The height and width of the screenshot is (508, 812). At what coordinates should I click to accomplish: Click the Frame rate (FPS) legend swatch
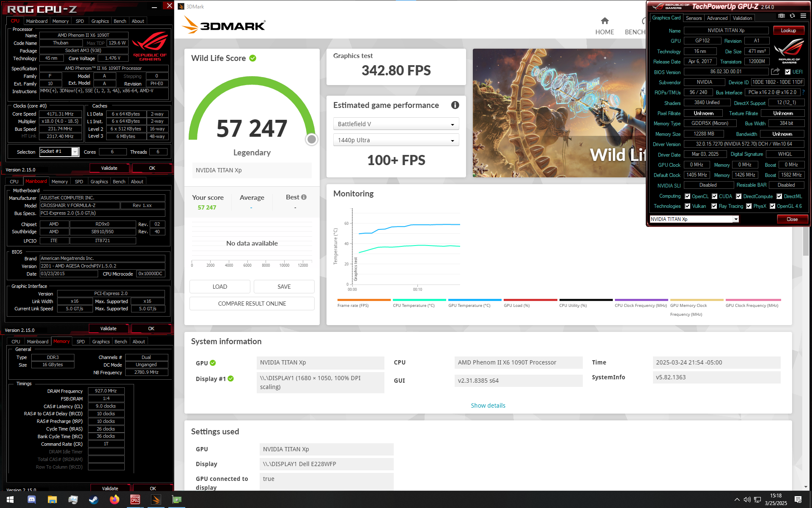[x=364, y=300]
